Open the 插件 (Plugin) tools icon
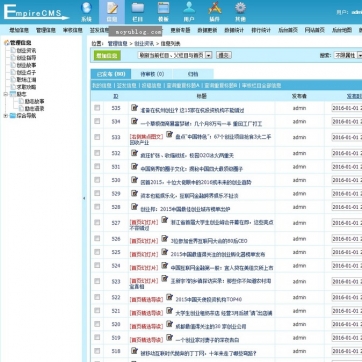The width and height of the screenshot is (362, 362). click(215, 8)
